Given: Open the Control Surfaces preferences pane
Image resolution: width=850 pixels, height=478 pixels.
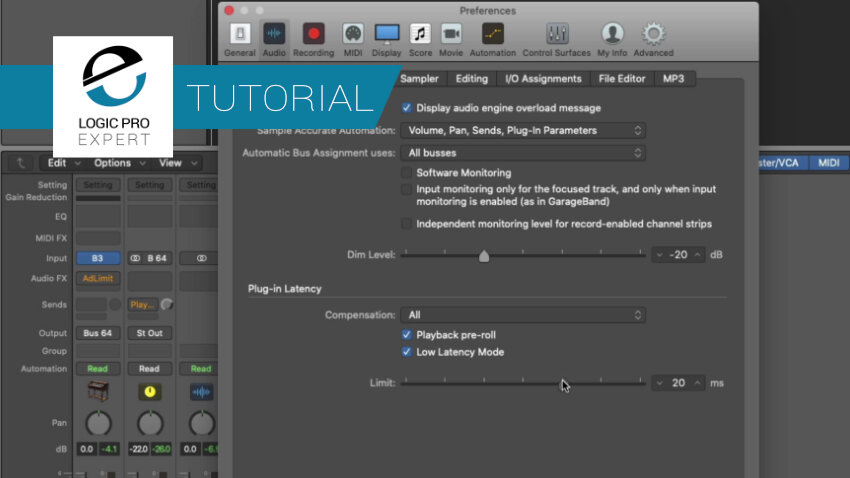Looking at the screenshot, I should pos(556,40).
